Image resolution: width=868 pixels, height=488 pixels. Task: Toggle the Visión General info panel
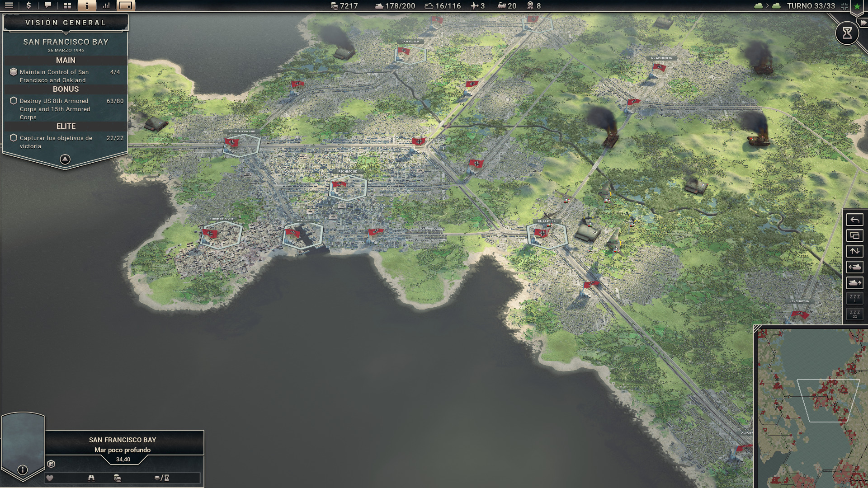(x=86, y=5)
